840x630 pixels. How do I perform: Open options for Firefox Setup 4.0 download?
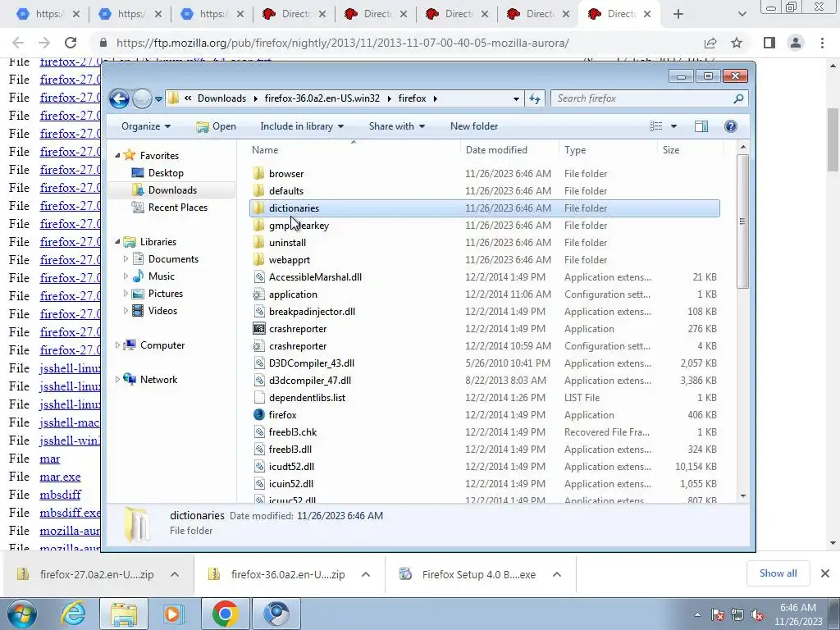pos(557,574)
